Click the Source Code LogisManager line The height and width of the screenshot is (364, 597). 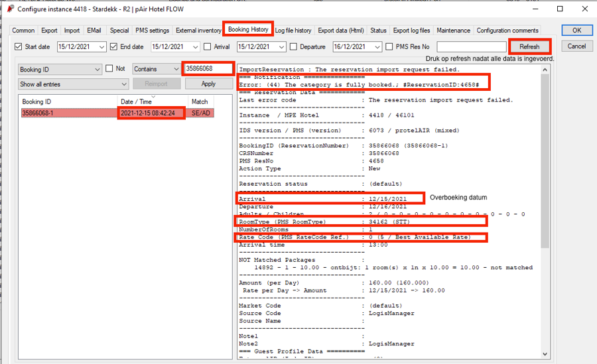[x=326, y=313]
